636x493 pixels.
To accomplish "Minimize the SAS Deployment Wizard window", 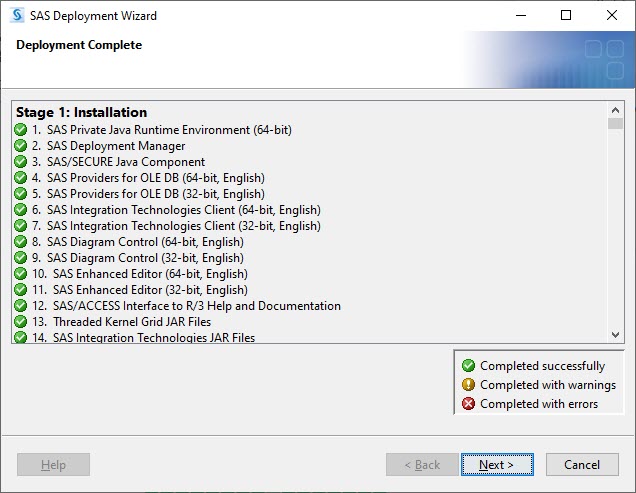I will (x=521, y=15).
